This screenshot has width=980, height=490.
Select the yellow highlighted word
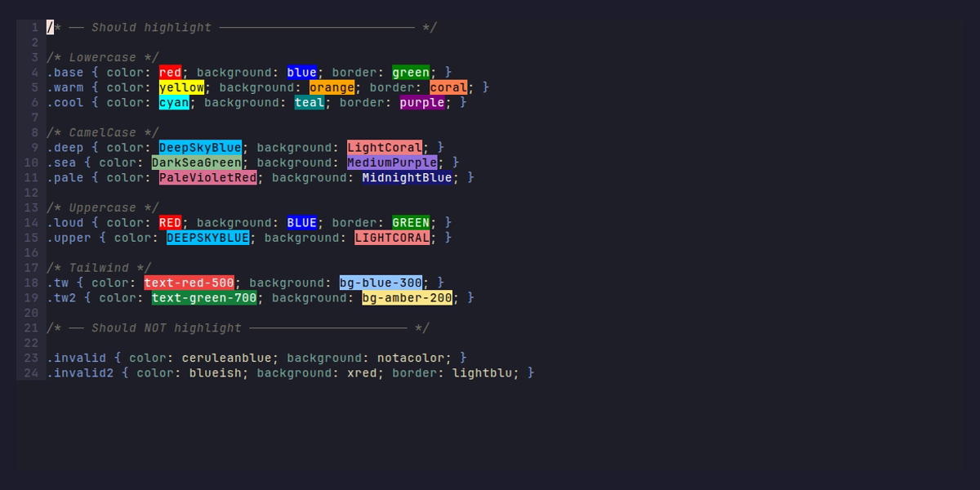(182, 87)
